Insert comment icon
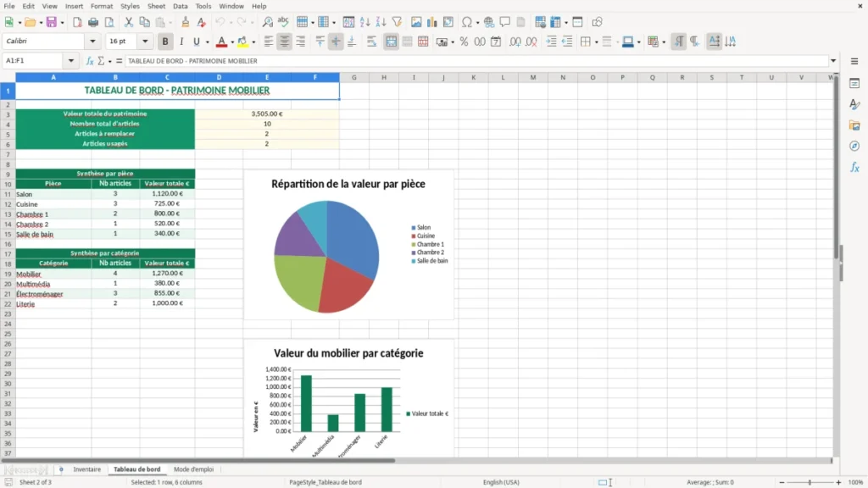The width and height of the screenshot is (868, 488). (x=505, y=22)
